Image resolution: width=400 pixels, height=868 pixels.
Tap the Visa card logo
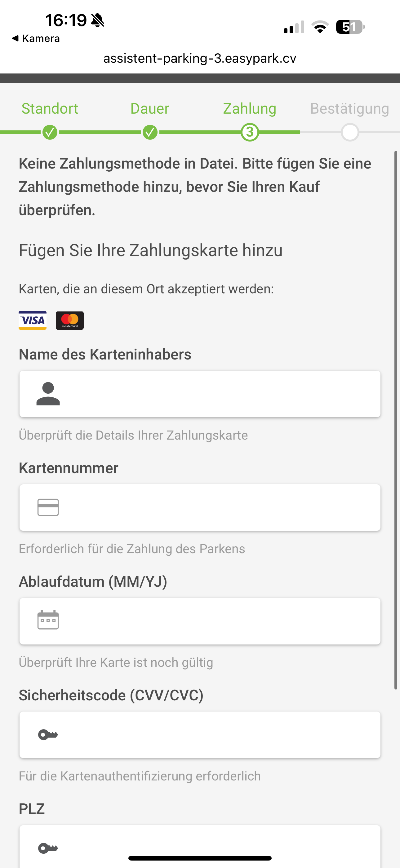coord(32,320)
